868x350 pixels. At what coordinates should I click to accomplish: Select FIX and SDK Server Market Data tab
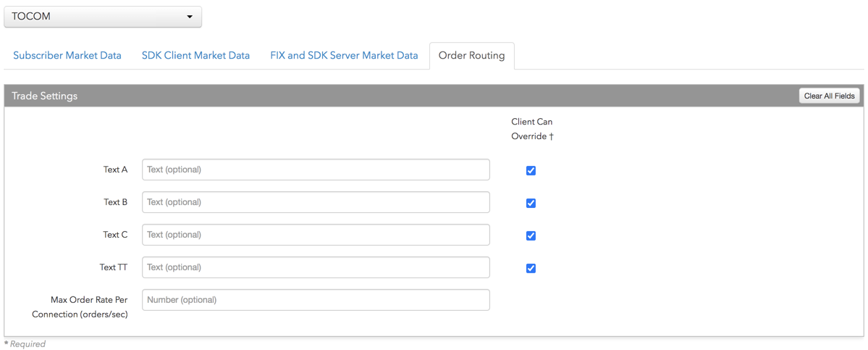click(x=344, y=55)
